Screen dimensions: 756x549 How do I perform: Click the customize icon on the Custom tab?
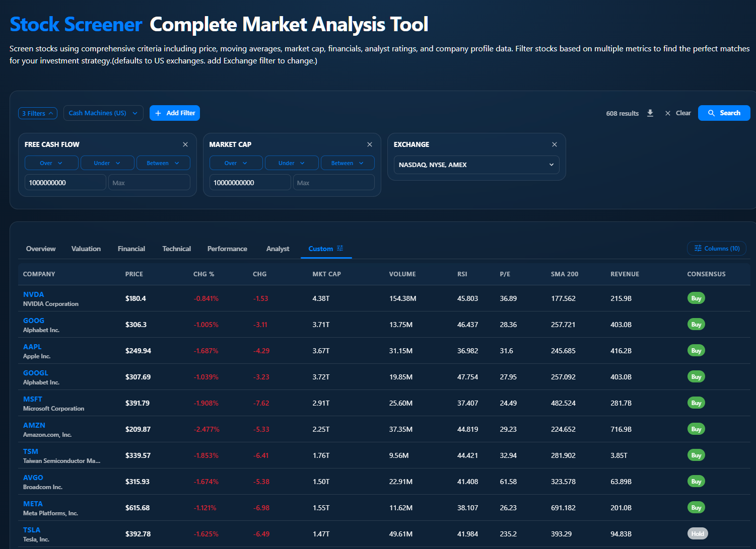pos(340,248)
